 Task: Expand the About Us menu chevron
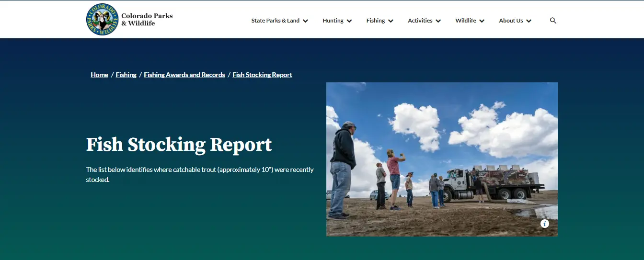529,21
